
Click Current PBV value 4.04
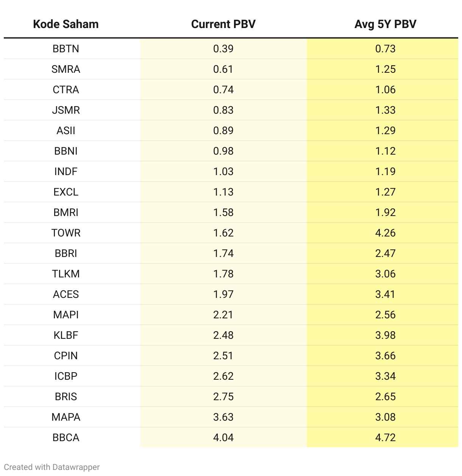pyautogui.click(x=223, y=438)
